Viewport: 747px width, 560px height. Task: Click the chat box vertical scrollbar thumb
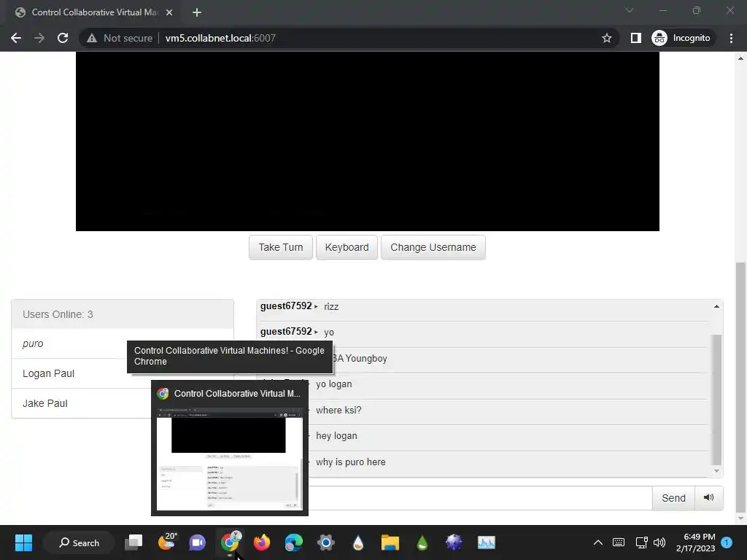[716, 400]
